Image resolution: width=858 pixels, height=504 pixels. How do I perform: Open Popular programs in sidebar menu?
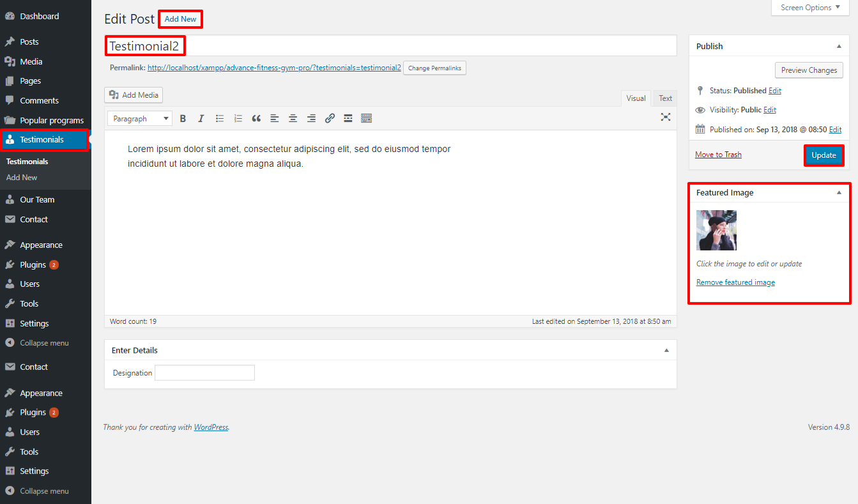point(51,120)
